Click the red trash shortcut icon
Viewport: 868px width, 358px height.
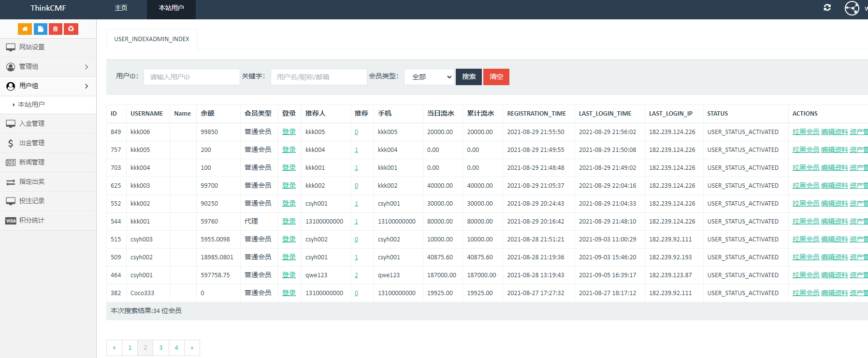[56, 29]
